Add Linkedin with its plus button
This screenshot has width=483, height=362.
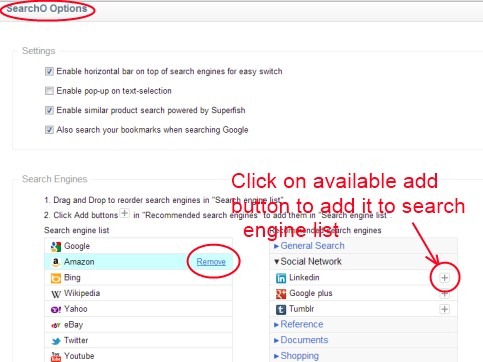coord(444,278)
